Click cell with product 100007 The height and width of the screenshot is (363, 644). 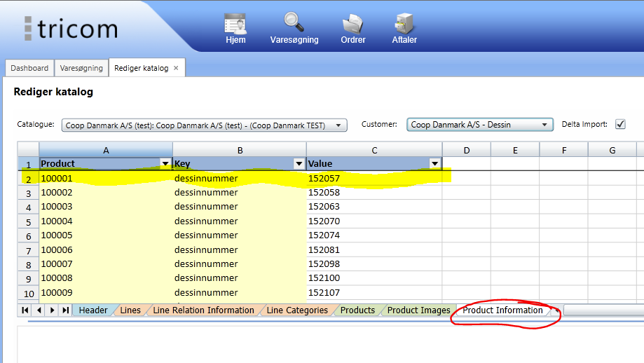(x=106, y=264)
